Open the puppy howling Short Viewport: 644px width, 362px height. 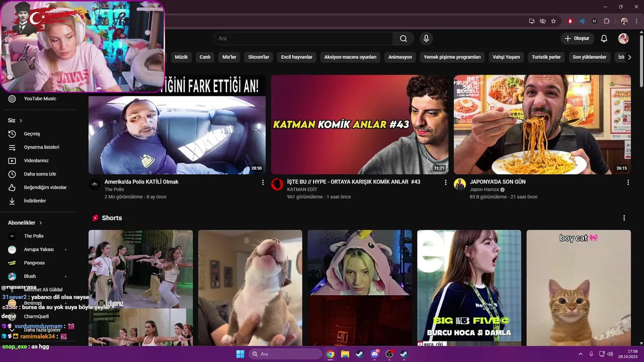click(250, 288)
